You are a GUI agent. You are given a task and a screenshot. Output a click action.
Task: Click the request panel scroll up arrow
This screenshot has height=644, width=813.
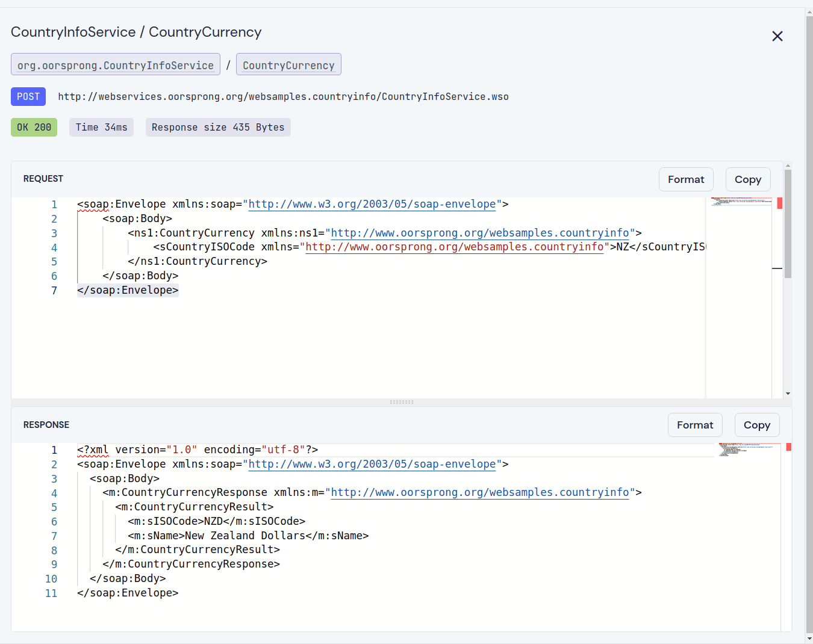pyautogui.click(x=788, y=166)
